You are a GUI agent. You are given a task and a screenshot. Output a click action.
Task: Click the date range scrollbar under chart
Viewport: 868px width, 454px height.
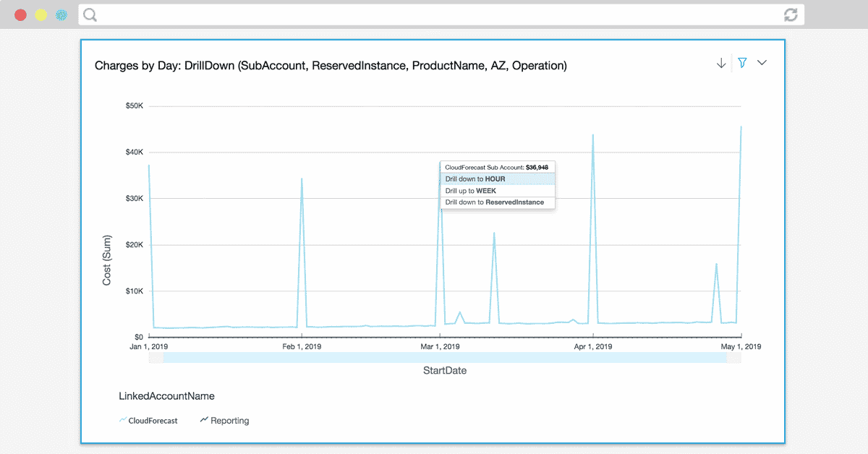point(445,357)
